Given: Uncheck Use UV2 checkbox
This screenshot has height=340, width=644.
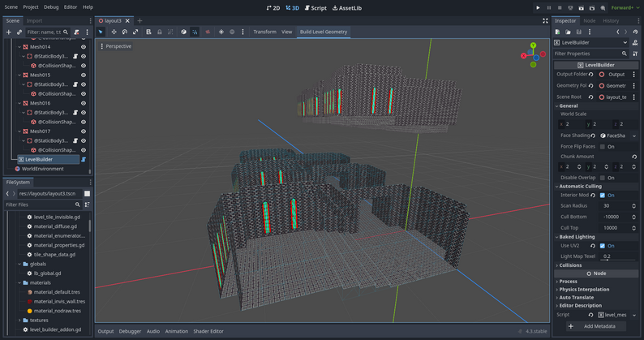Looking at the screenshot, I should (603, 246).
